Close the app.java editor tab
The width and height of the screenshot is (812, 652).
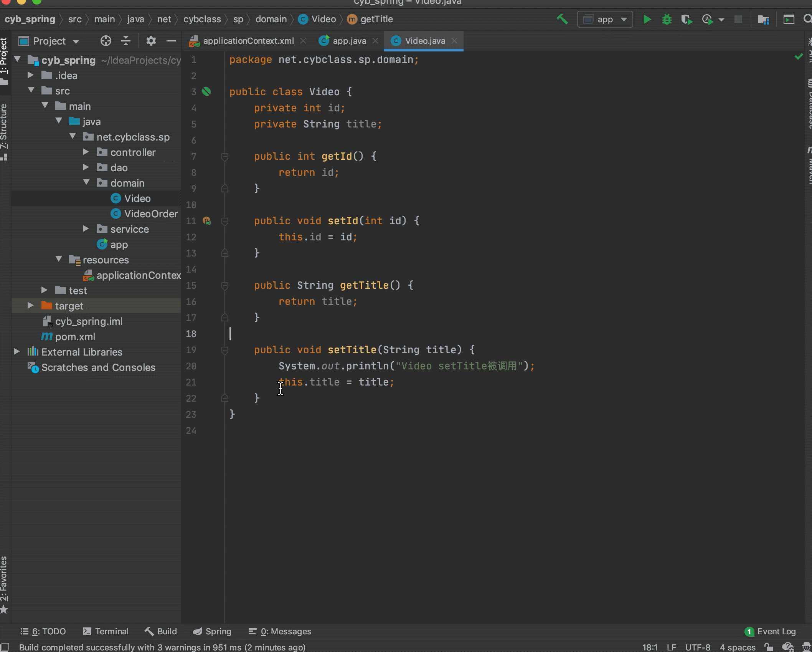pos(375,41)
